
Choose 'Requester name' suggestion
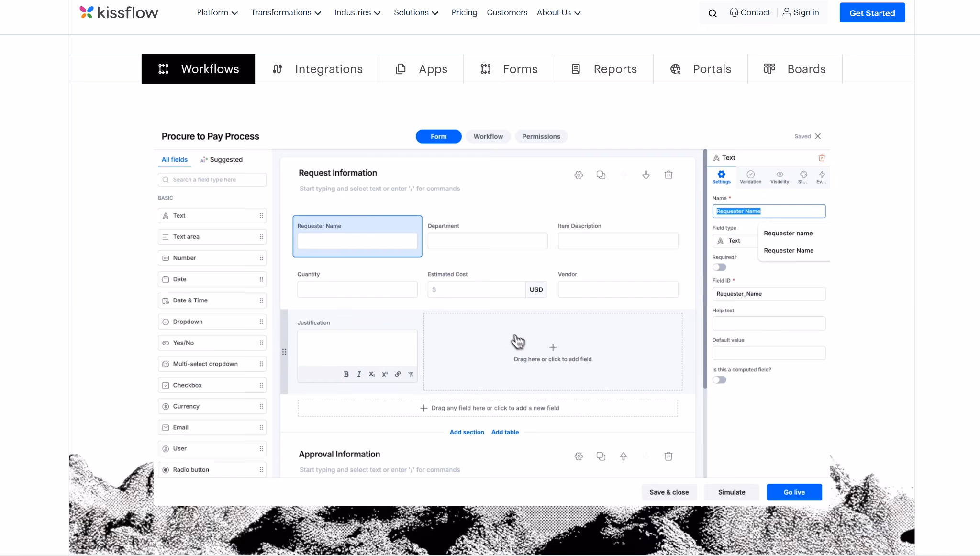(788, 234)
